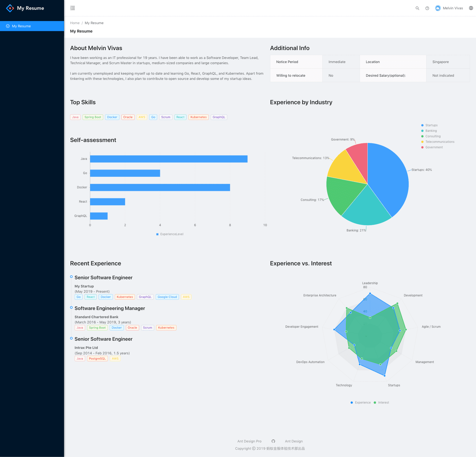Toggle the ExperienceLevel bar chart legend

(170, 234)
